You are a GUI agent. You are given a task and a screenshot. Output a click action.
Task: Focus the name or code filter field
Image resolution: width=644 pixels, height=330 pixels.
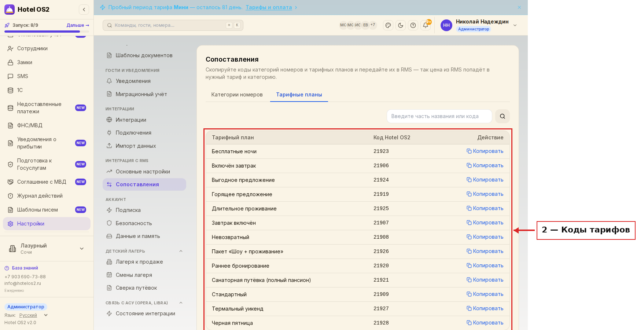(439, 116)
